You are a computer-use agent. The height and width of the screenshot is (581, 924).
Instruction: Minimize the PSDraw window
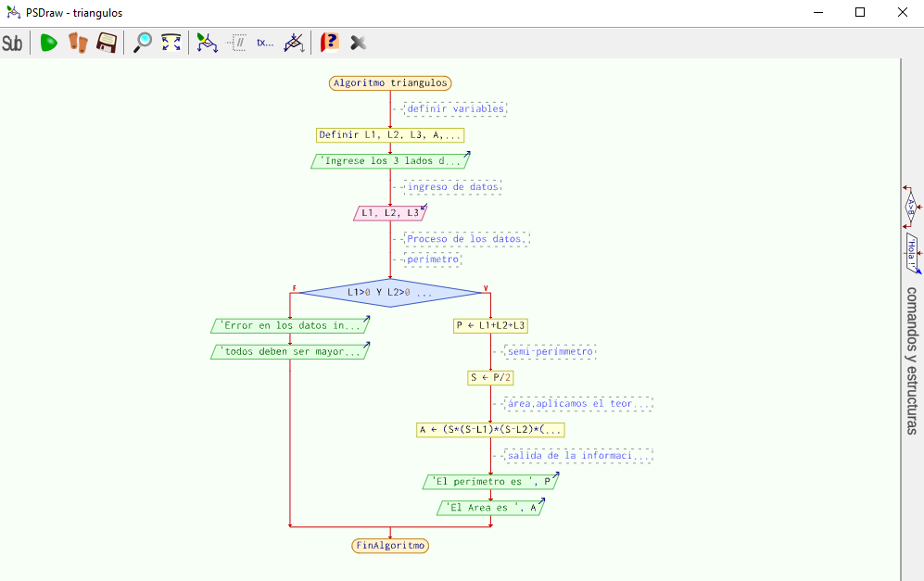[818, 12]
